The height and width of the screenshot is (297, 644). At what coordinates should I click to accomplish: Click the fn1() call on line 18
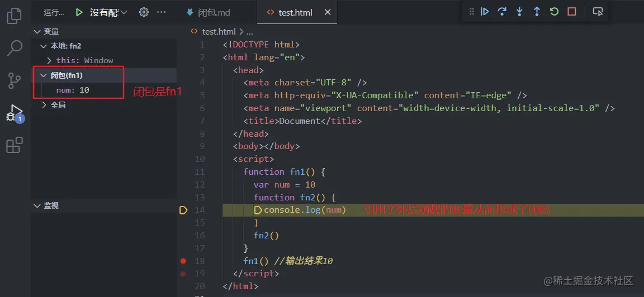(x=256, y=261)
